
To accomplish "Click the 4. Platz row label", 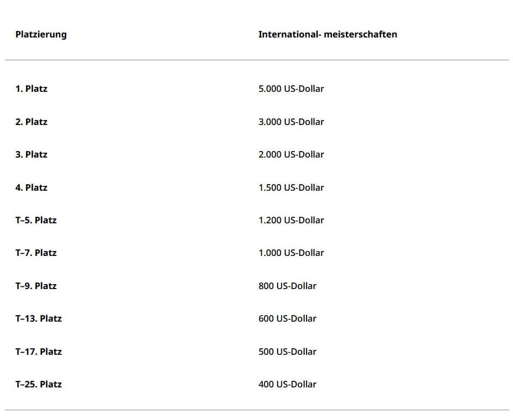I will point(31,187).
